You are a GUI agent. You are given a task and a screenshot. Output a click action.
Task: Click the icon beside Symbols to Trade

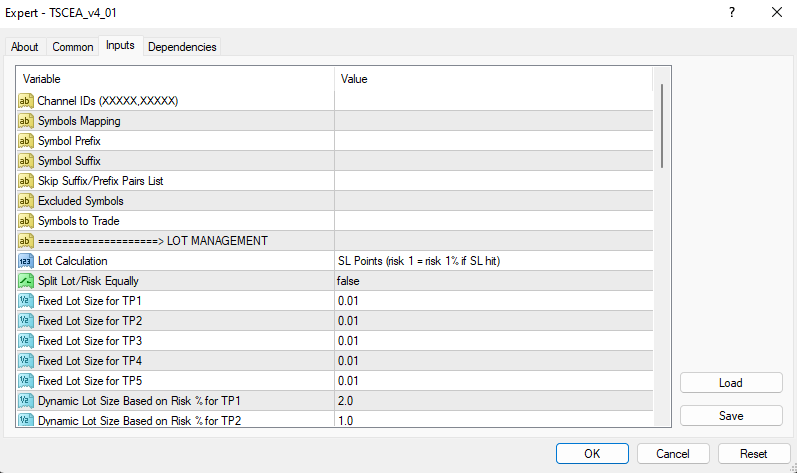[26, 221]
